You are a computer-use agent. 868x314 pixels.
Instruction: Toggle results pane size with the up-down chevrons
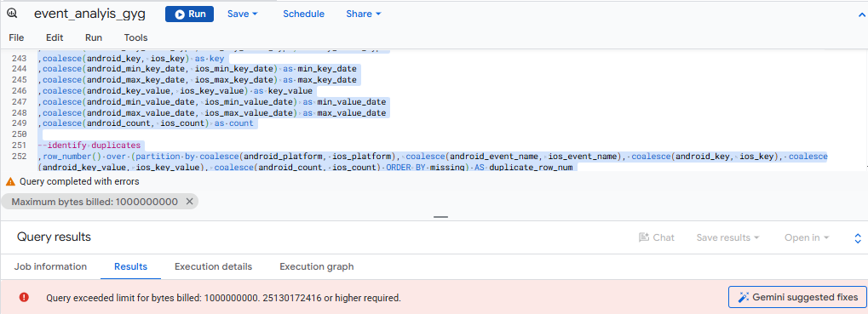[x=858, y=238]
